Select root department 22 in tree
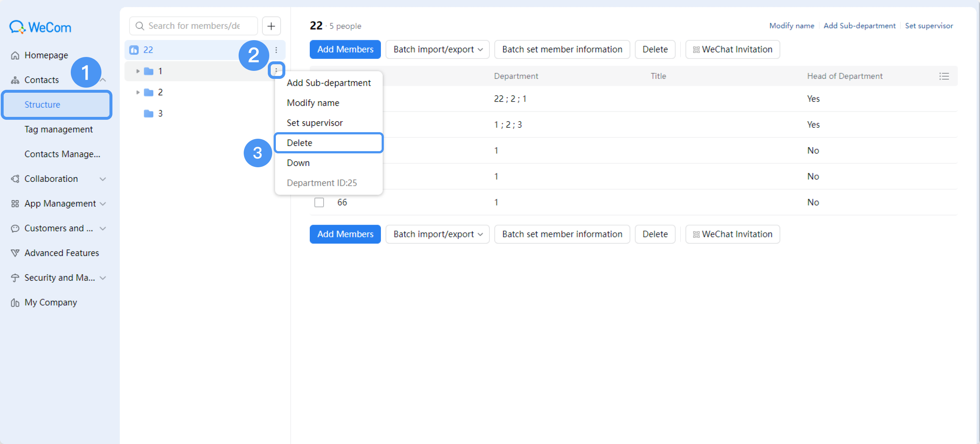The width and height of the screenshot is (980, 444). [x=205, y=50]
